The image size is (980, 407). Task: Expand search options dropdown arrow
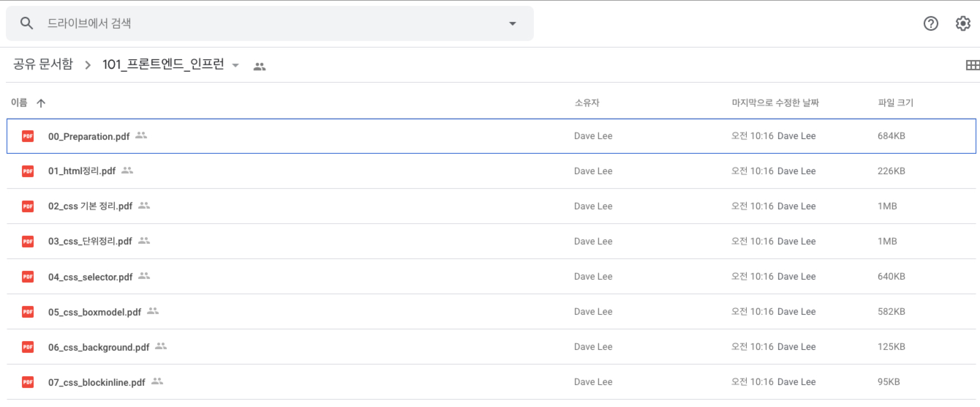(512, 23)
